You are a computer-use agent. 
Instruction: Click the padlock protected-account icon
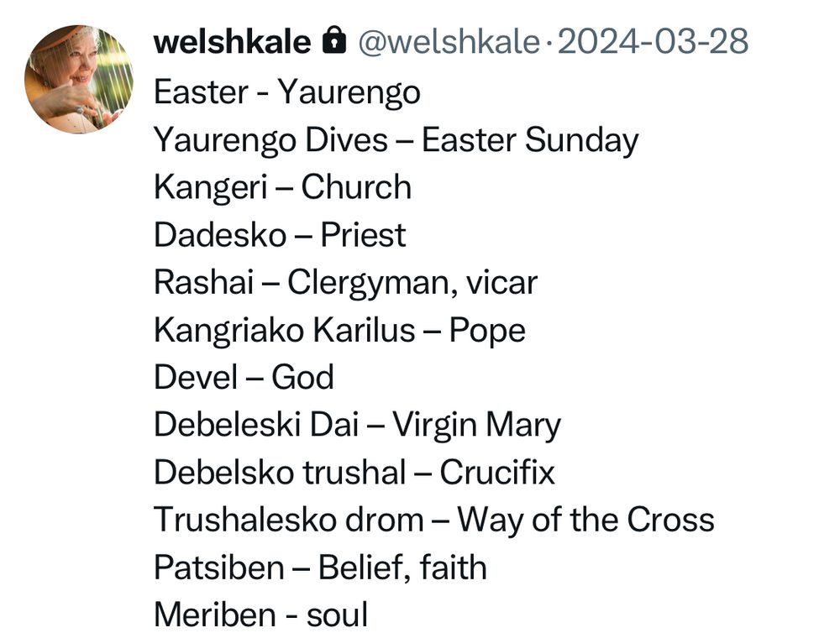(x=334, y=40)
